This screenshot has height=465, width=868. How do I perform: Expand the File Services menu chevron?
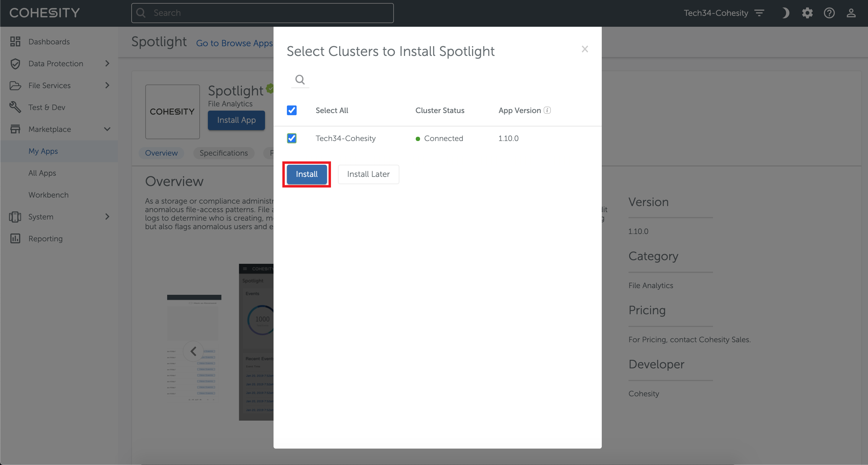point(107,85)
